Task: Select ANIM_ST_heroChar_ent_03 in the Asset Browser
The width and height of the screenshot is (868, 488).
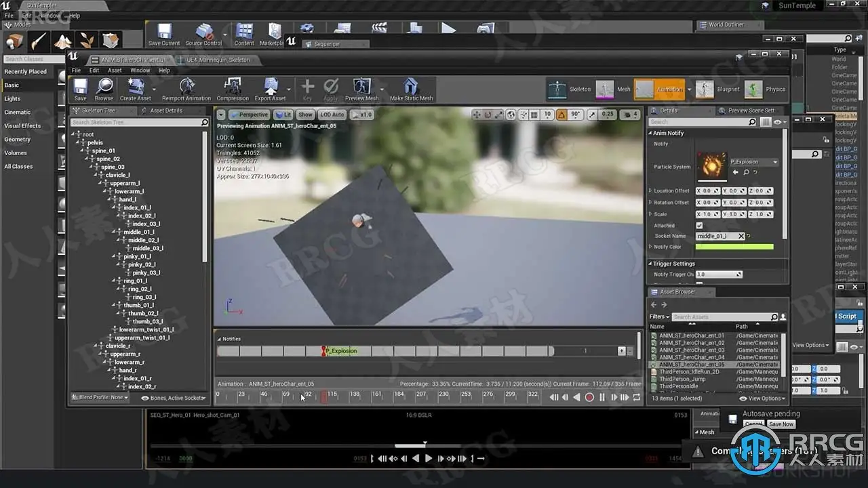Action: tap(691, 350)
